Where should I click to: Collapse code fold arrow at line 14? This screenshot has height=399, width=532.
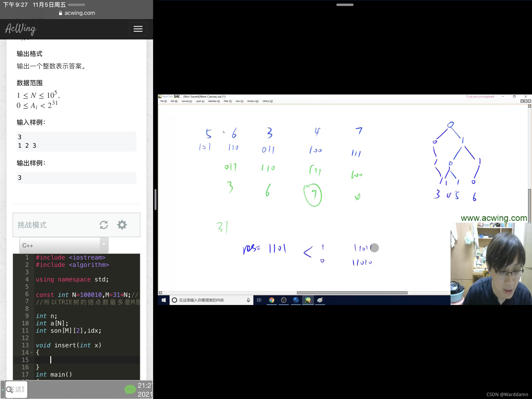32,353
